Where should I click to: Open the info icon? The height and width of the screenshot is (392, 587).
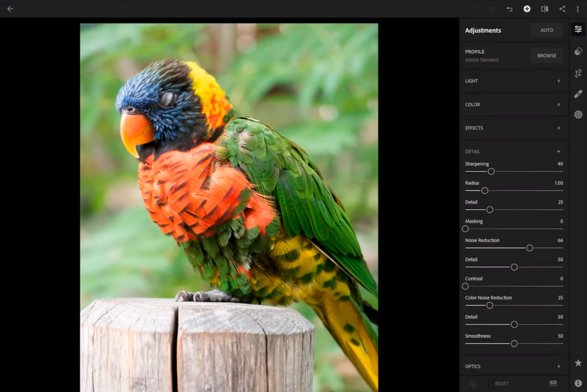pyautogui.click(x=578, y=383)
